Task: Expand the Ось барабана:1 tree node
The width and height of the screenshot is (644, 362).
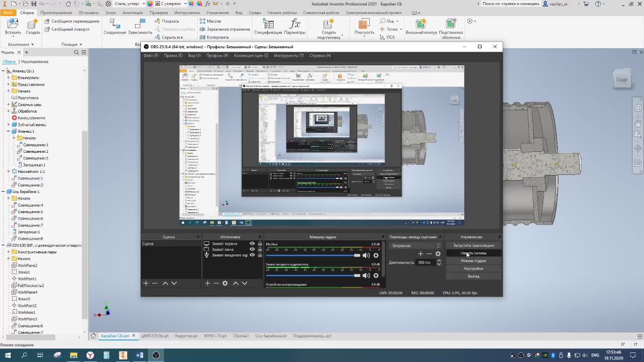Action: pos(3,192)
